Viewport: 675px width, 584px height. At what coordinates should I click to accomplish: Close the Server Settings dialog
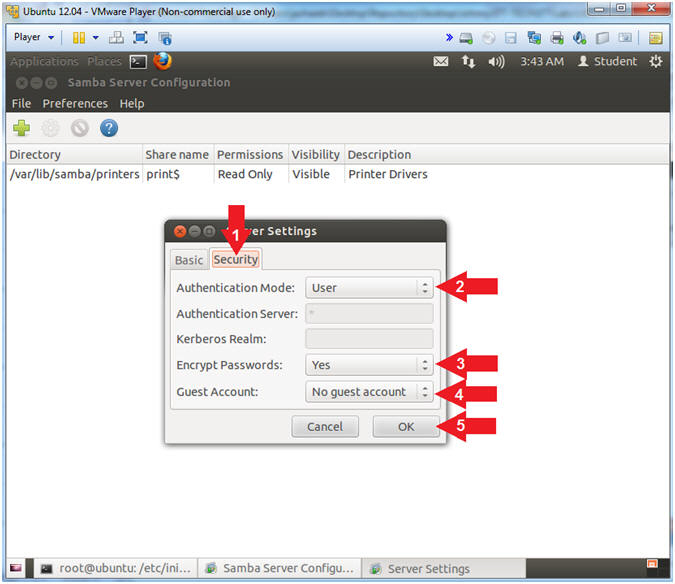click(x=180, y=232)
